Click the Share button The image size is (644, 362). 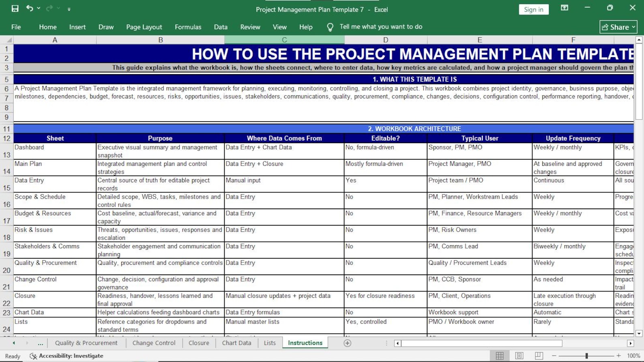[x=618, y=27]
